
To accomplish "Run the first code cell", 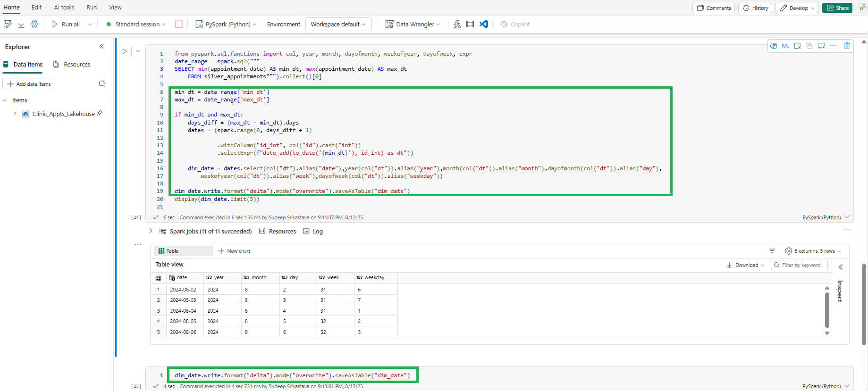I will (x=125, y=51).
